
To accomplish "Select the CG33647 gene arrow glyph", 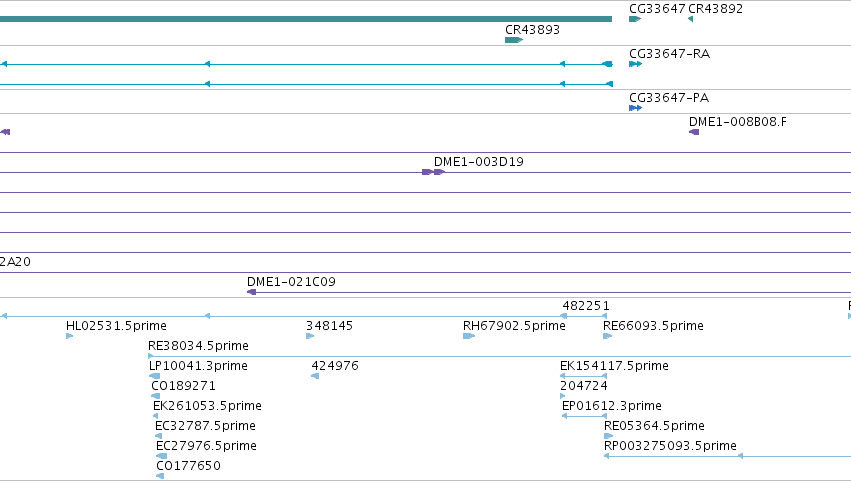I will [x=635, y=19].
